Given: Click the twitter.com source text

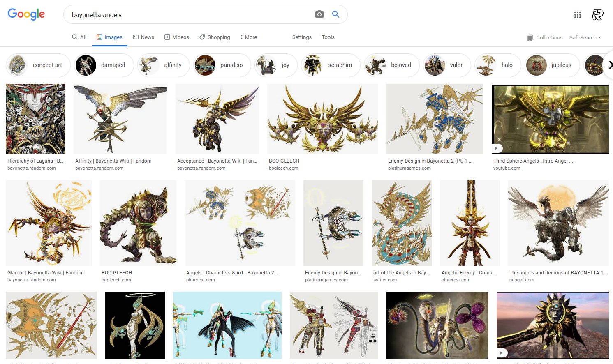Looking at the screenshot, I should (385, 280).
